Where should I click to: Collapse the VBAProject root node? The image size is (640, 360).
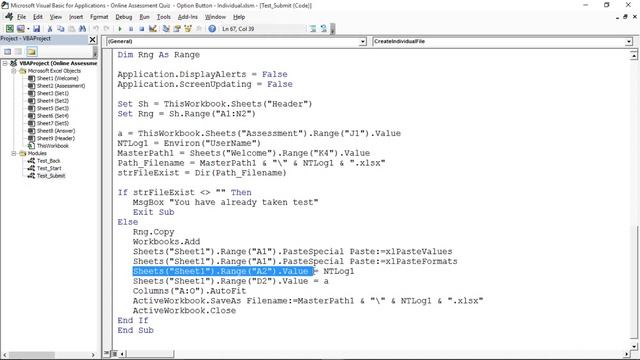point(5,63)
